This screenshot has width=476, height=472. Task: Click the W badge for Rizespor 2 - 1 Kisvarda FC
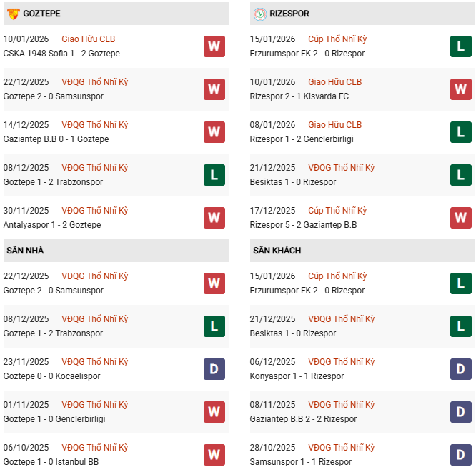(461, 89)
